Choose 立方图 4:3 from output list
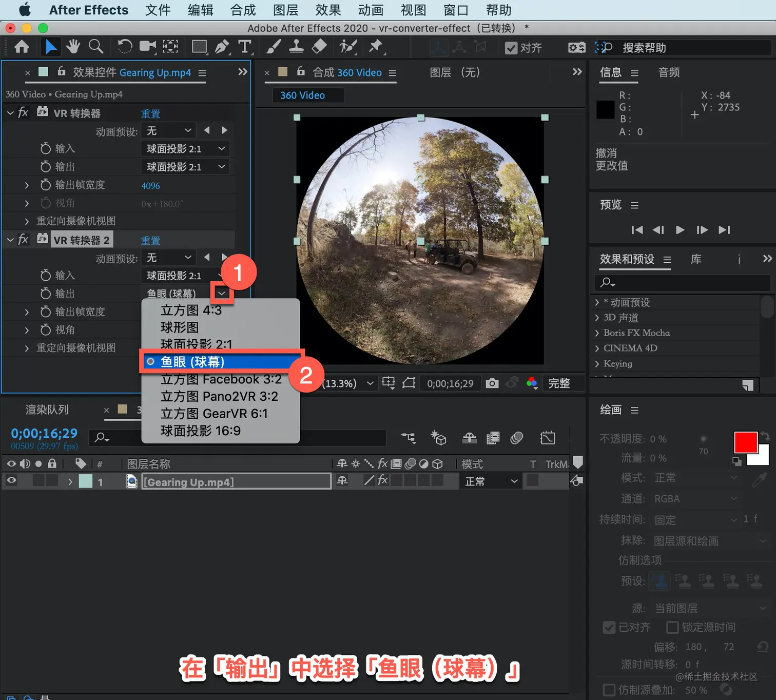This screenshot has height=700, width=776. (191, 310)
